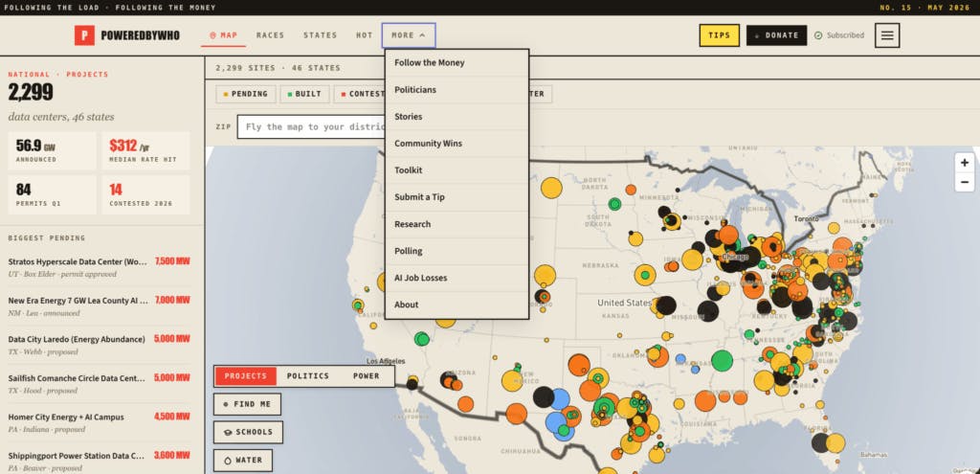Open Research from the More menu
Screen dimensions: 980x474
coord(457,224)
